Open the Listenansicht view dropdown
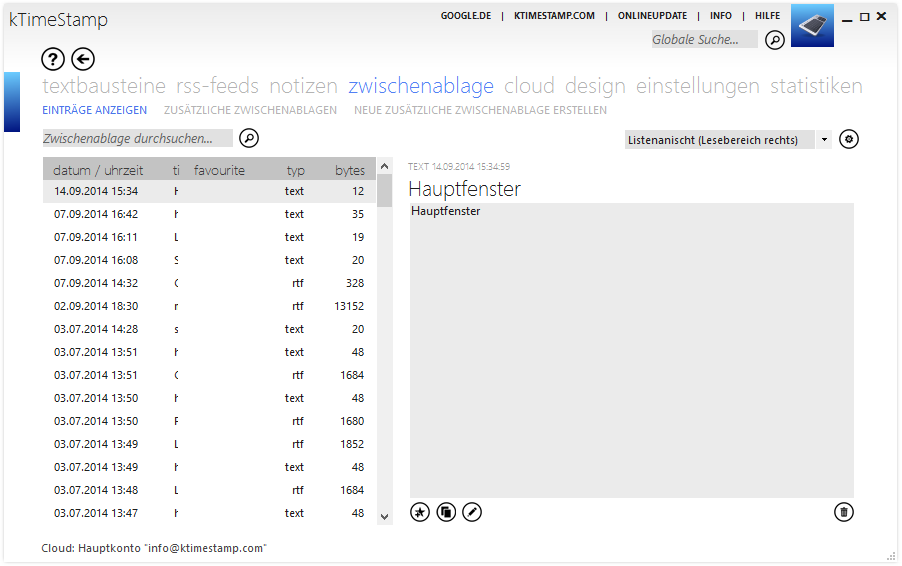This screenshot has width=902, height=566. pos(824,140)
